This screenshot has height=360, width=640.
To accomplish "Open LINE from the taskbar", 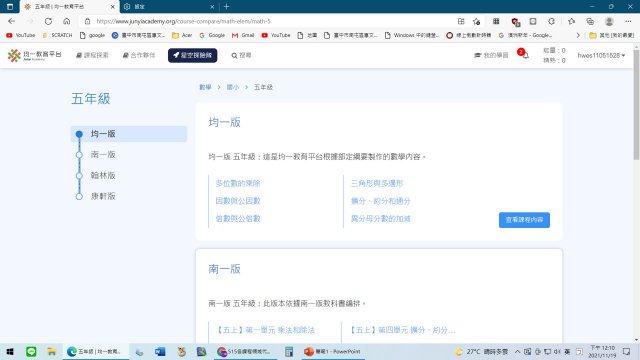I will (31, 351).
